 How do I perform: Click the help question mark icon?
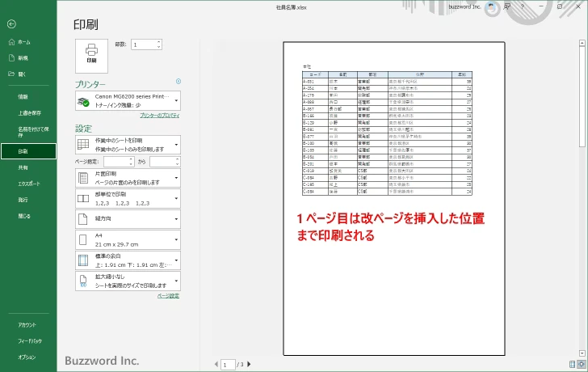[523, 6]
